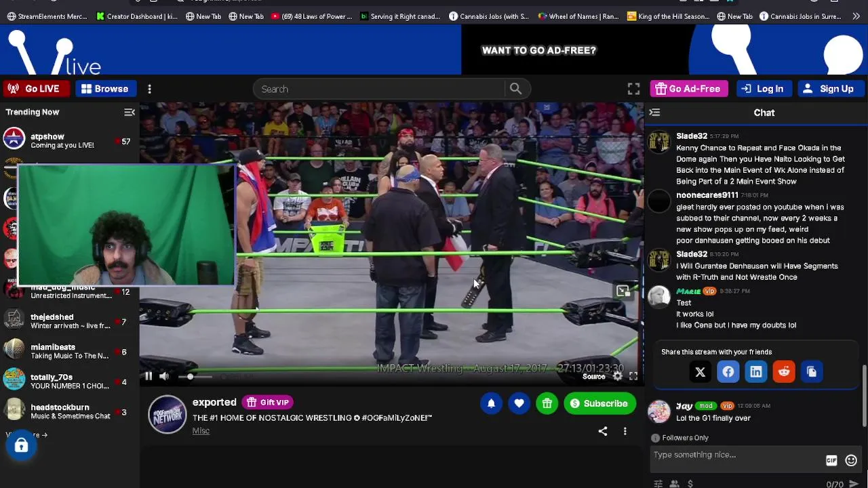Open the StreamElements Merc bookmark
The width and height of the screenshot is (868, 488).
pos(47,16)
